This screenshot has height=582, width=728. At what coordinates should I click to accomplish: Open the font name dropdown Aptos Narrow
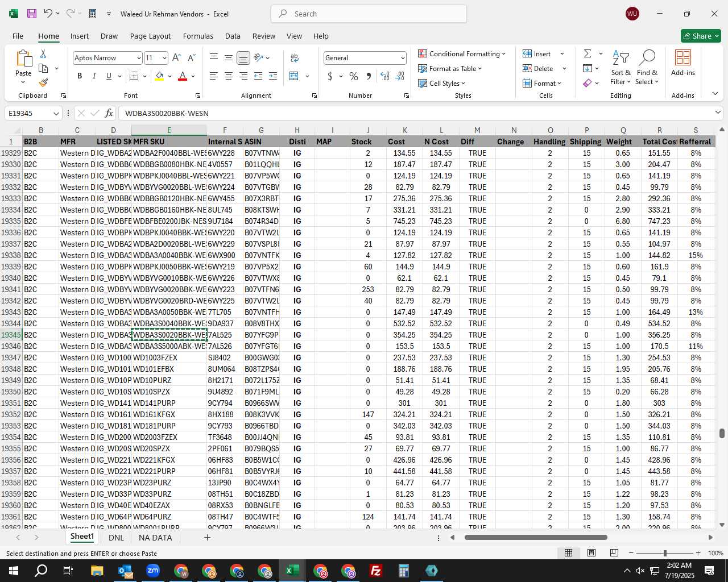(x=139, y=58)
